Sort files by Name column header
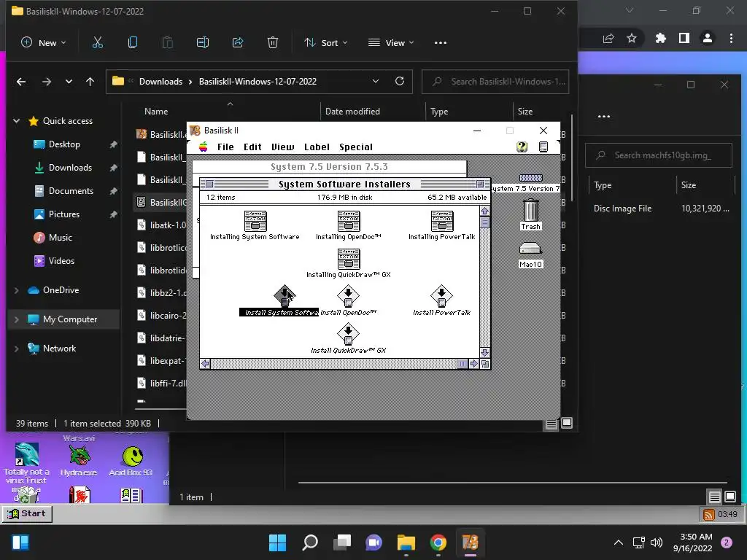The height and width of the screenshot is (560, 747). (x=156, y=112)
